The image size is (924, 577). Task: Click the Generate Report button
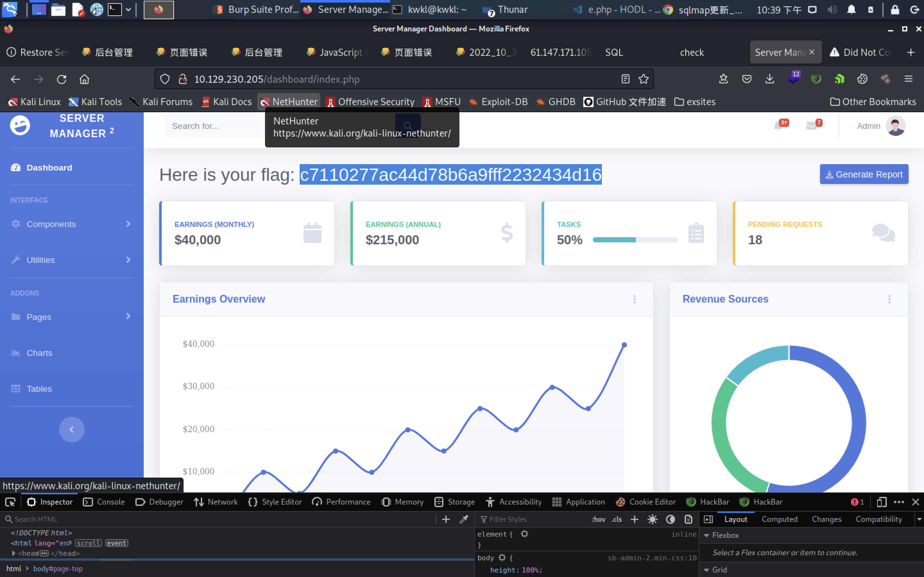click(x=864, y=174)
